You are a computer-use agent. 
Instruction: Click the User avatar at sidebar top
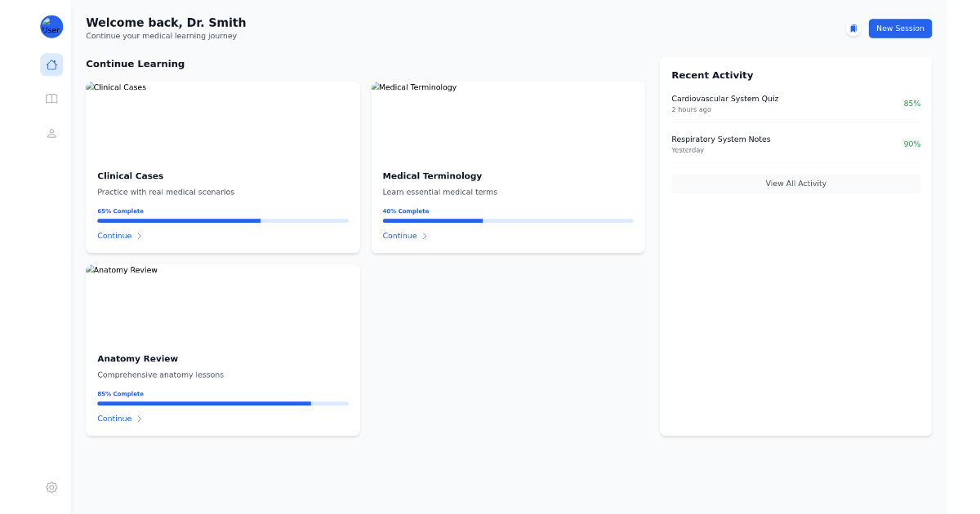51,26
